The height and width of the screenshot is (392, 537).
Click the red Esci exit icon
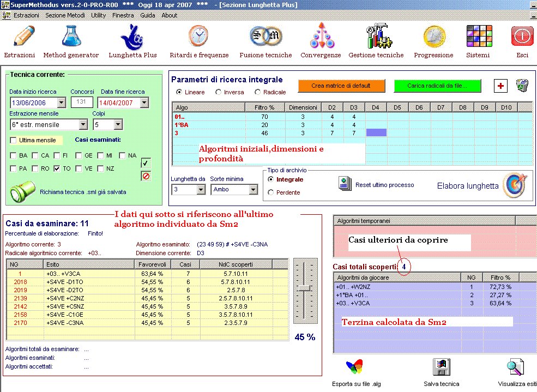[522, 36]
